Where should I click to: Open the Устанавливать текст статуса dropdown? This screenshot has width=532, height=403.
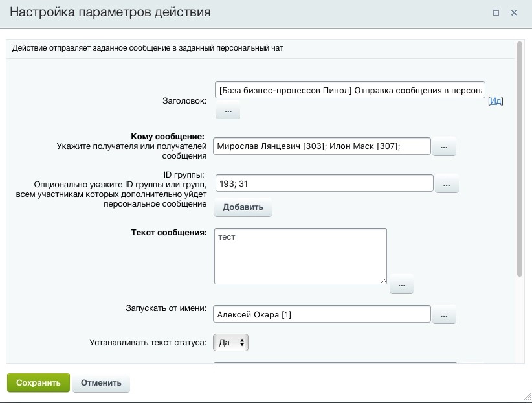click(x=231, y=342)
